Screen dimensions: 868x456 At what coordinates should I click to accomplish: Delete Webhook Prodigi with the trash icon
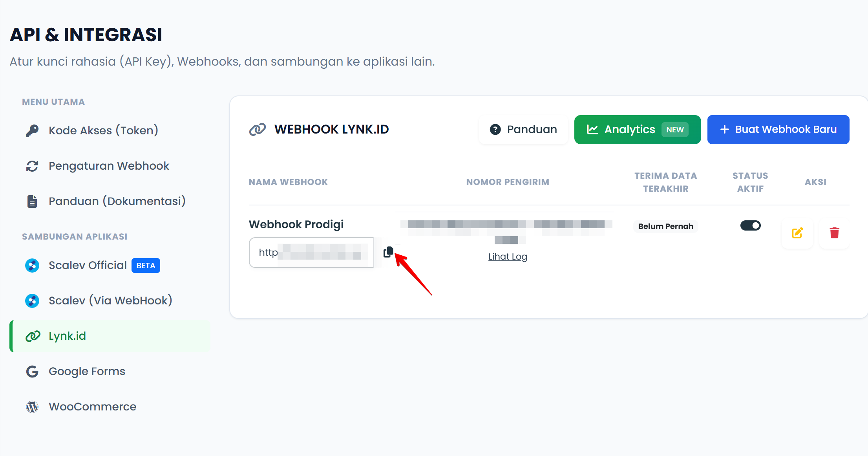pos(834,233)
